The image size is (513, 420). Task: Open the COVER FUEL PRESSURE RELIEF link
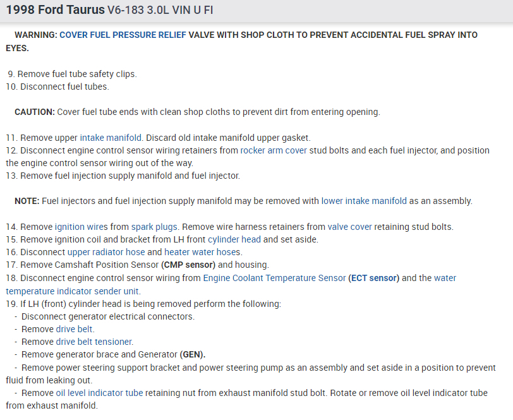click(123, 35)
